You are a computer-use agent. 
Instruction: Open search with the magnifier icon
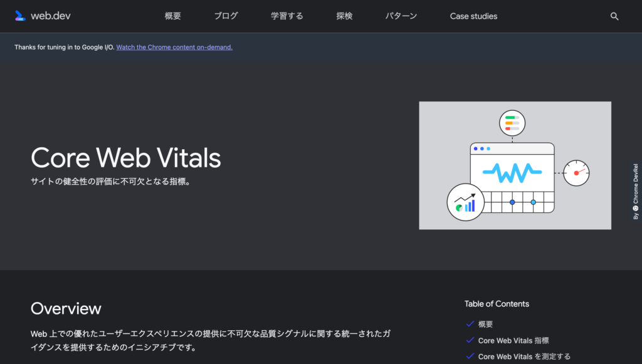(614, 16)
